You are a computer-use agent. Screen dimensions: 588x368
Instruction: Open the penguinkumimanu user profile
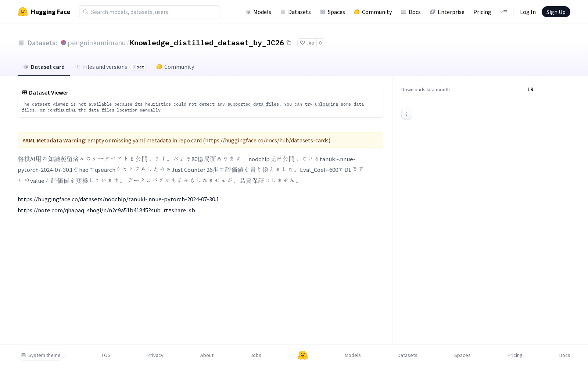(x=97, y=43)
